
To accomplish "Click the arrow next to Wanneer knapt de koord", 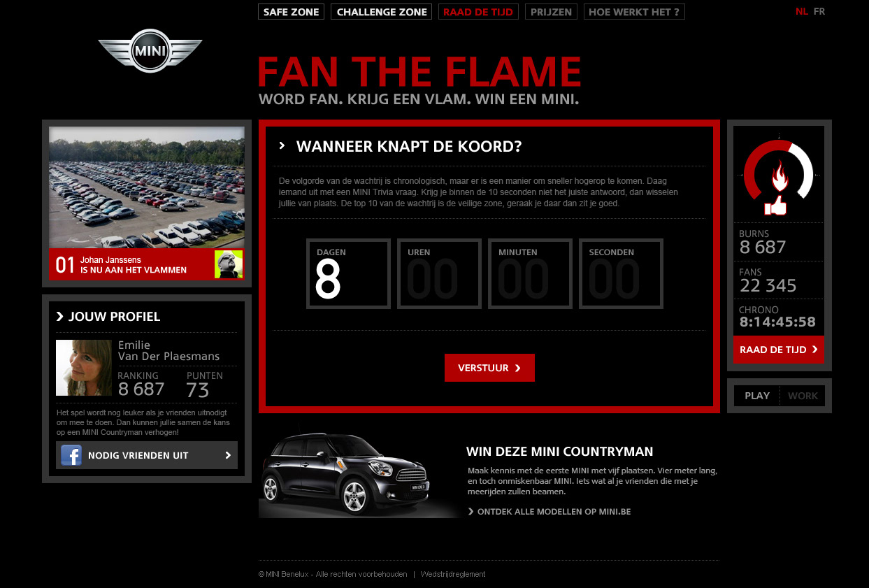I will [x=282, y=145].
